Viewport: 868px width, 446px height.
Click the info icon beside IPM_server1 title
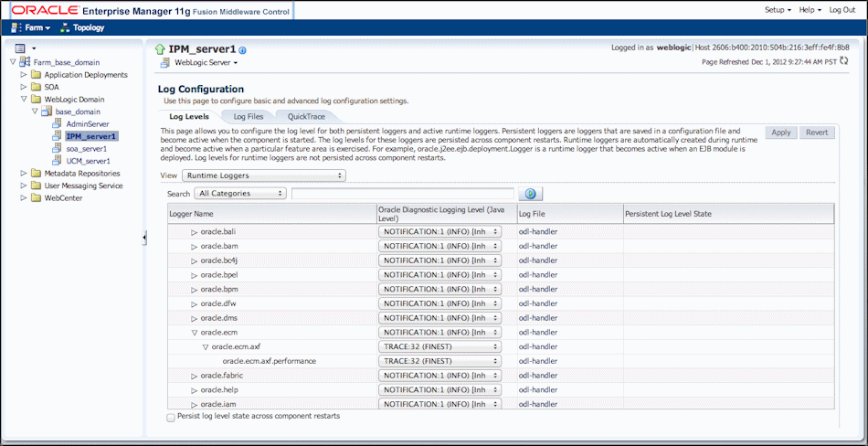pos(243,49)
